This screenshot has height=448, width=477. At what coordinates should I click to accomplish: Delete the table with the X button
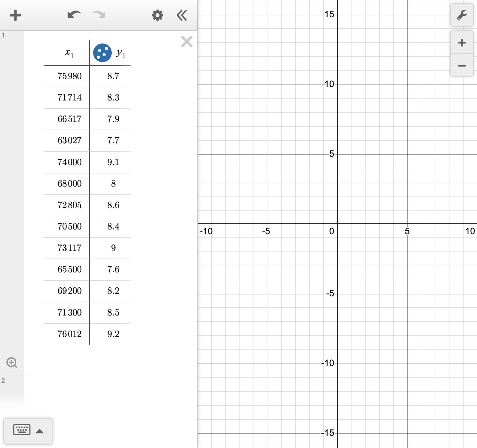tap(186, 42)
